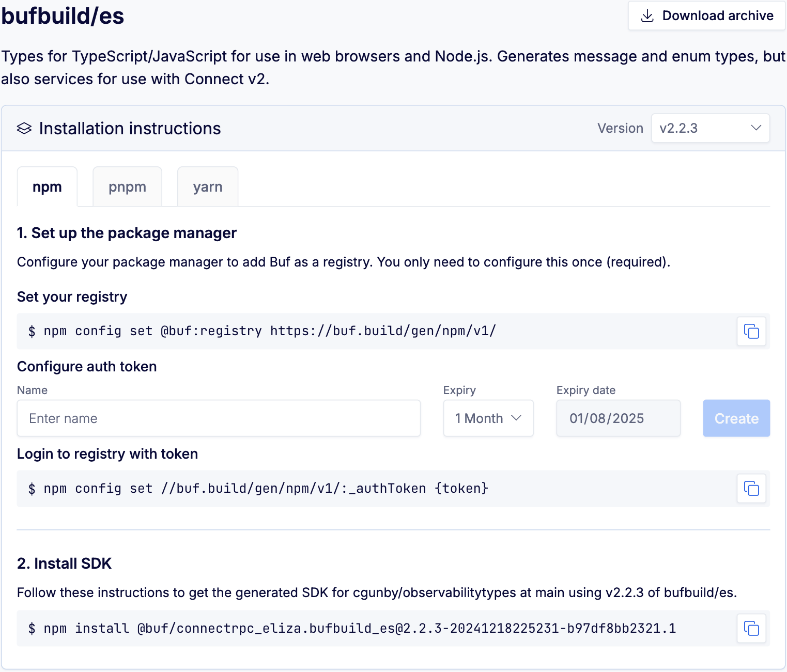Switch to the yarn tab
Viewport: 787px width, 672px height.
(208, 187)
